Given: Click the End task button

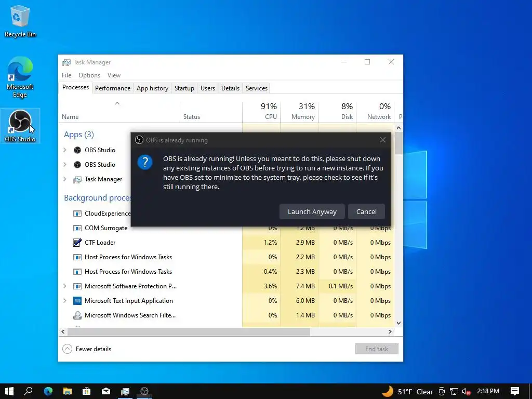Looking at the screenshot, I should (377, 349).
